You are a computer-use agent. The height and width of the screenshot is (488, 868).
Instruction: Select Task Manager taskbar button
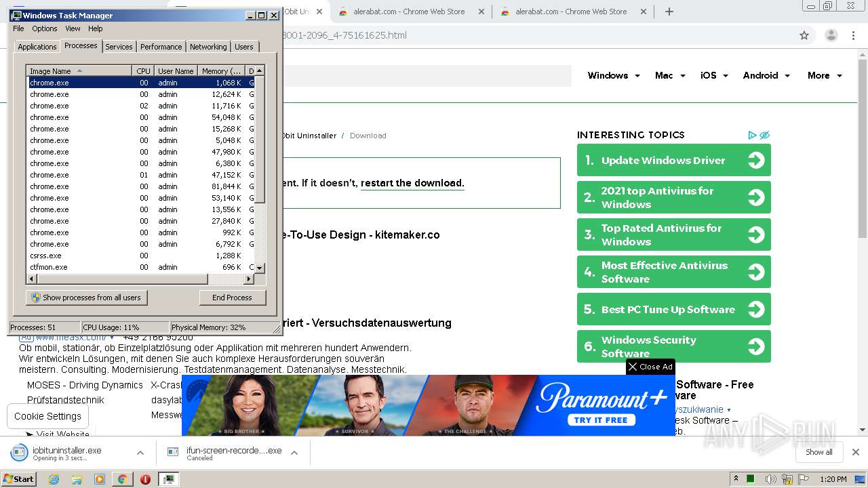point(168,479)
